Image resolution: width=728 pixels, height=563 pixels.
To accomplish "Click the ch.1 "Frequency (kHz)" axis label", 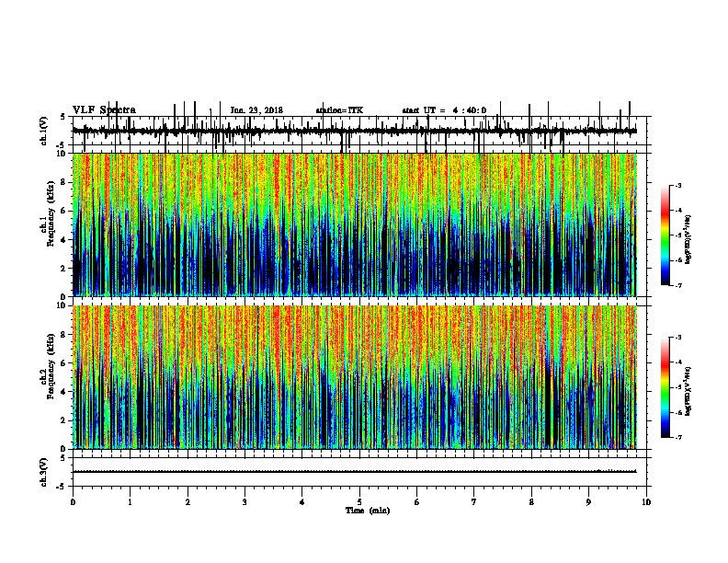I will coord(51,214).
